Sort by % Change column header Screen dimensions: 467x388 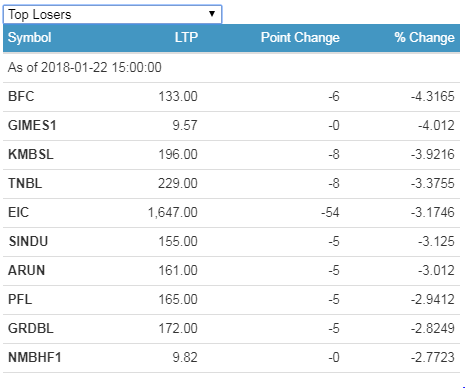coord(424,37)
